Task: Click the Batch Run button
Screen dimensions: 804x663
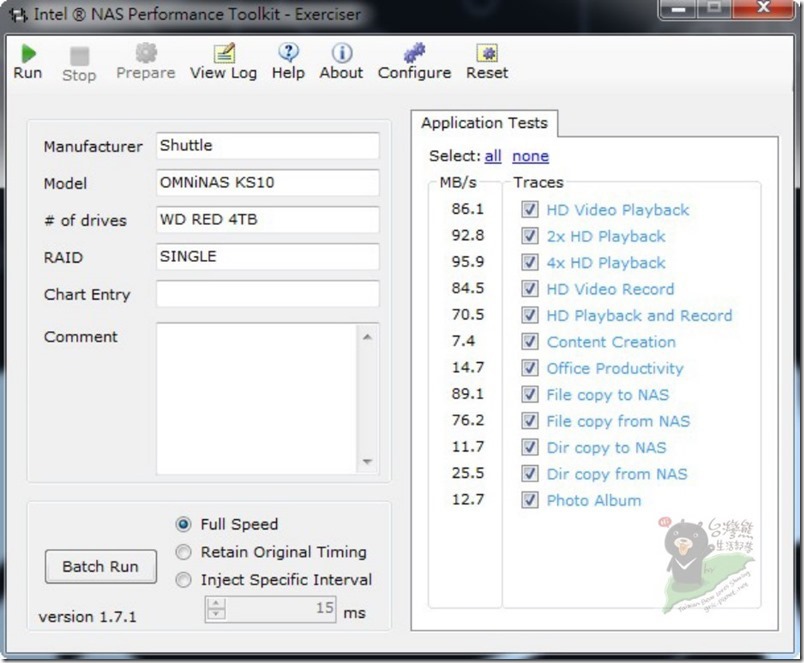Action: (100, 567)
